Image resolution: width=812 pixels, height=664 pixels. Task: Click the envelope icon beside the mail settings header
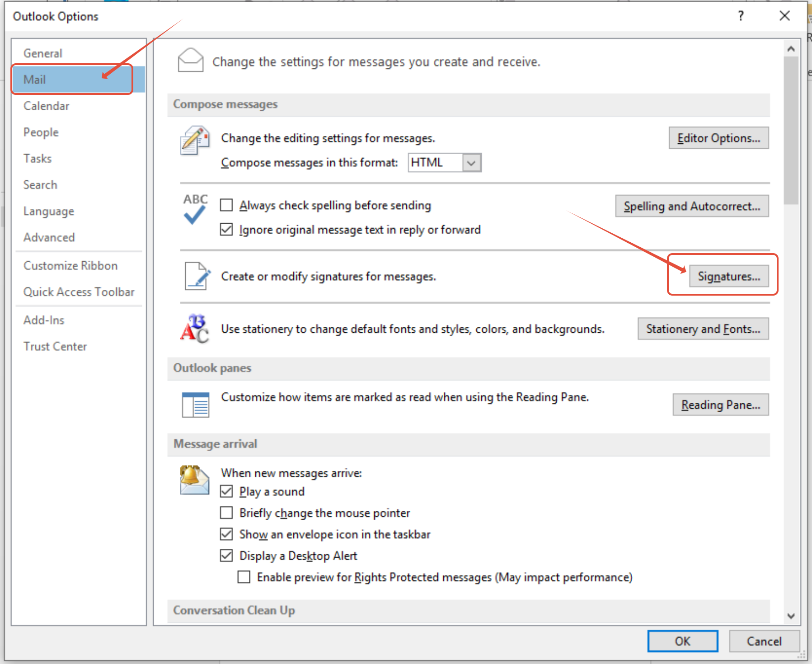(x=191, y=60)
